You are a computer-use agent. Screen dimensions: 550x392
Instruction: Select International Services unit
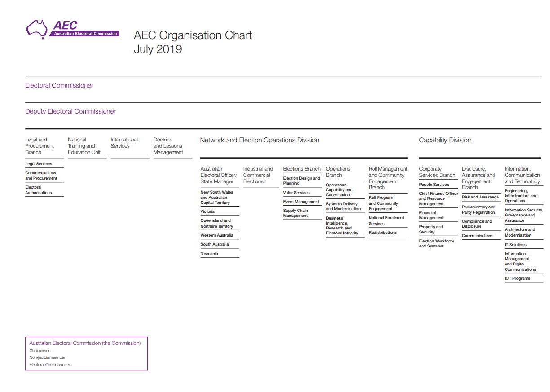click(x=124, y=143)
